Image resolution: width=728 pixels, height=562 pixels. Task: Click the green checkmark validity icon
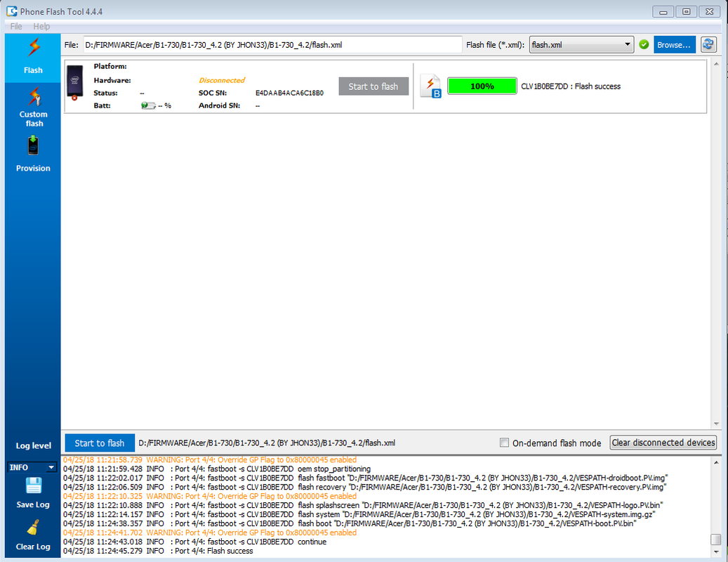tap(644, 44)
